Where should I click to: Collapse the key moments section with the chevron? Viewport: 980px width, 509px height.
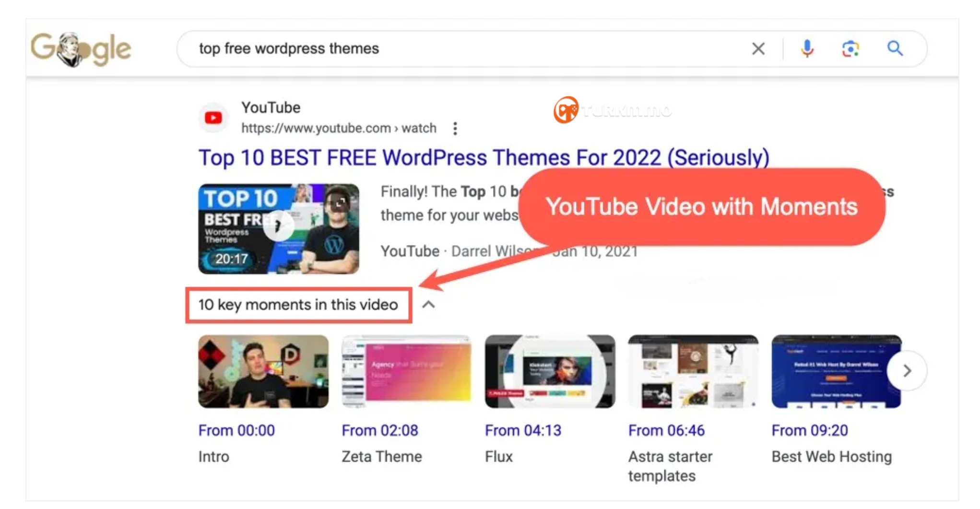pos(428,305)
